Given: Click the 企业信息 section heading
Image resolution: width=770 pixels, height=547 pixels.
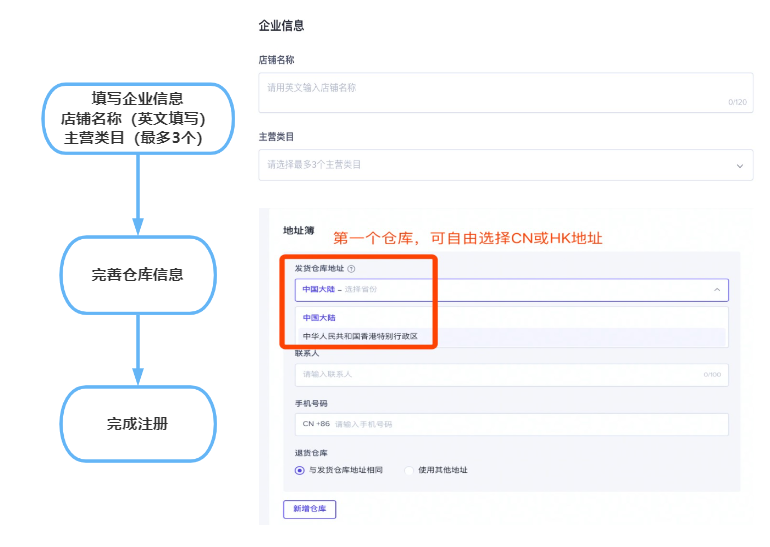Looking at the screenshot, I should tap(281, 25).
